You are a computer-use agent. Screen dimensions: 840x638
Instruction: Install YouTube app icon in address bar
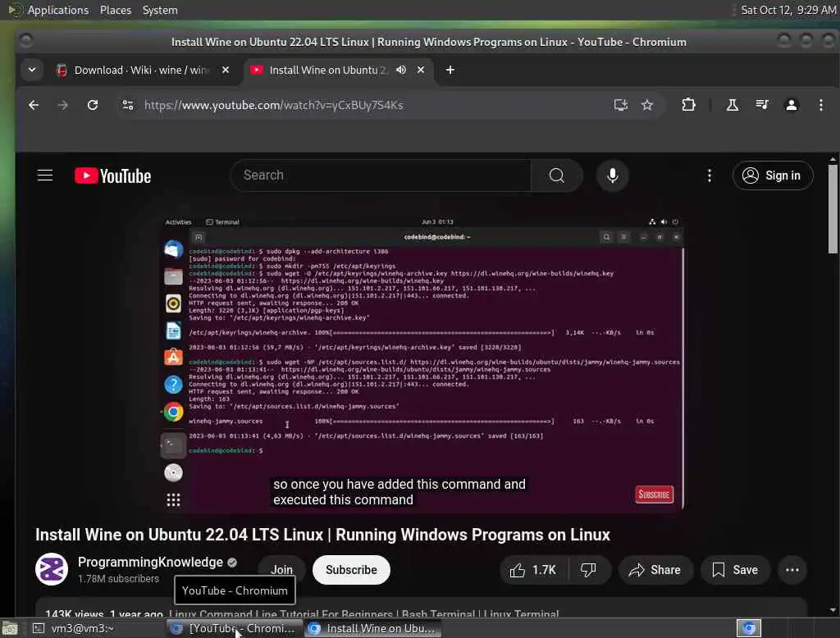click(x=620, y=105)
